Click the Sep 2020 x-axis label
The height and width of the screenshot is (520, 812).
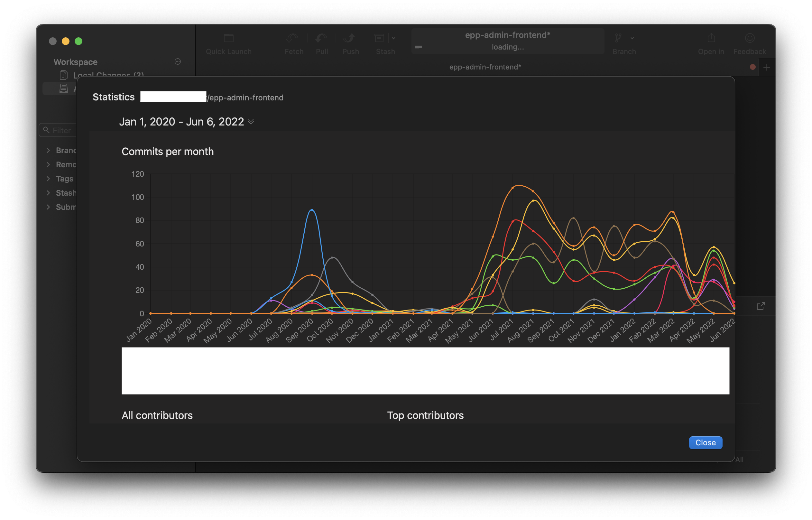[300, 330]
